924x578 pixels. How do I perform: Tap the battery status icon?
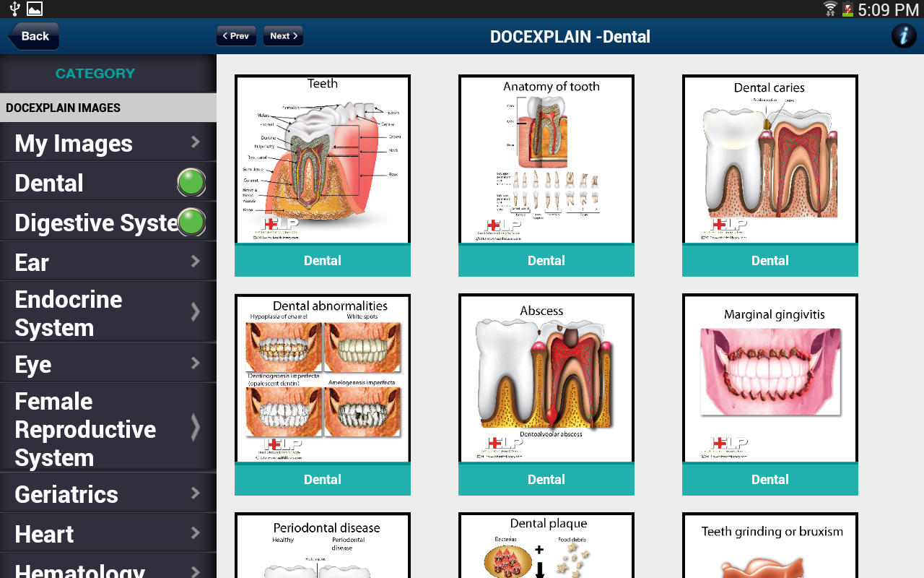[x=847, y=9]
